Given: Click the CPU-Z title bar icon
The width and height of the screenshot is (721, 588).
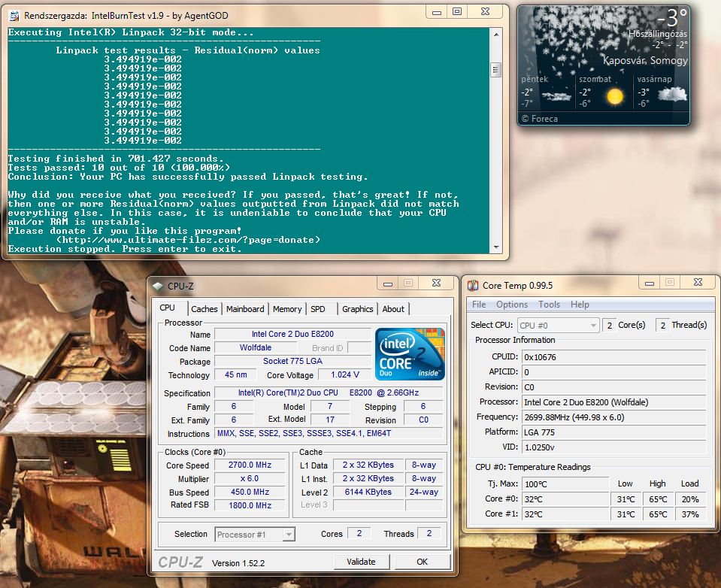Looking at the screenshot, I should (x=158, y=286).
